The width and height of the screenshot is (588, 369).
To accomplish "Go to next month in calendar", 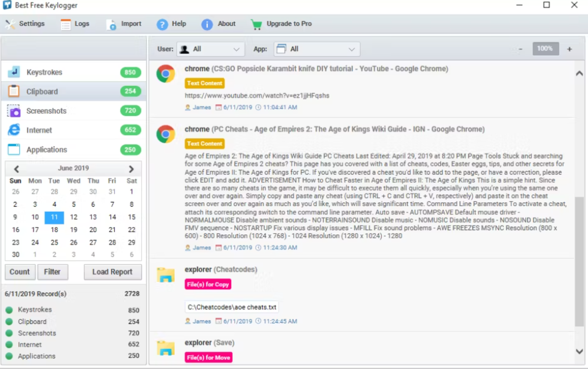I will coord(131,169).
